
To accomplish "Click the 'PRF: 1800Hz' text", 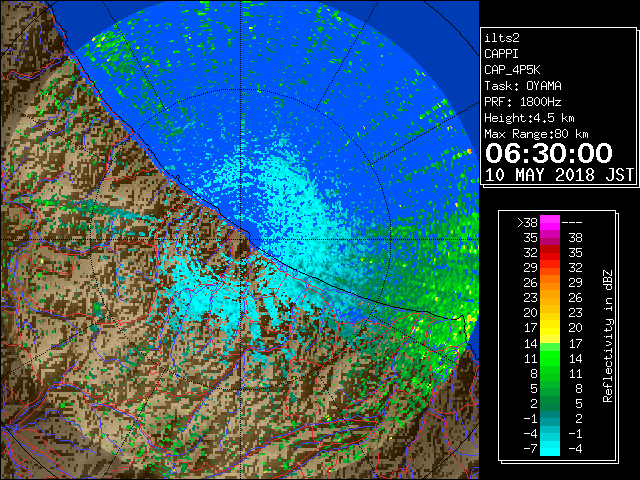I will [x=523, y=102].
